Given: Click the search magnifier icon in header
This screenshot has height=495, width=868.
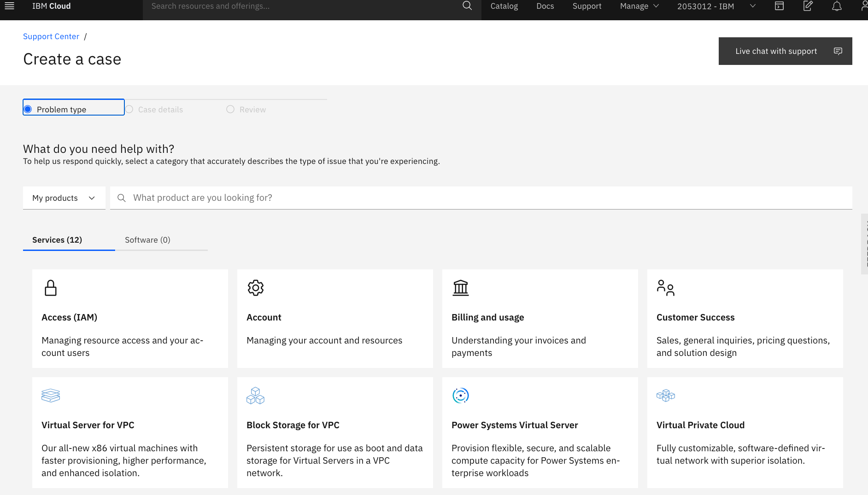Looking at the screenshot, I should pos(467,6).
